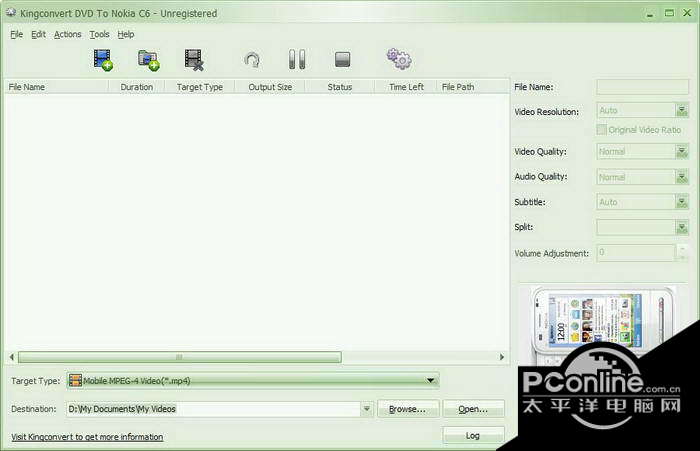Click the Stop conversion icon
This screenshot has height=451, width=700.
pos(342,59)
